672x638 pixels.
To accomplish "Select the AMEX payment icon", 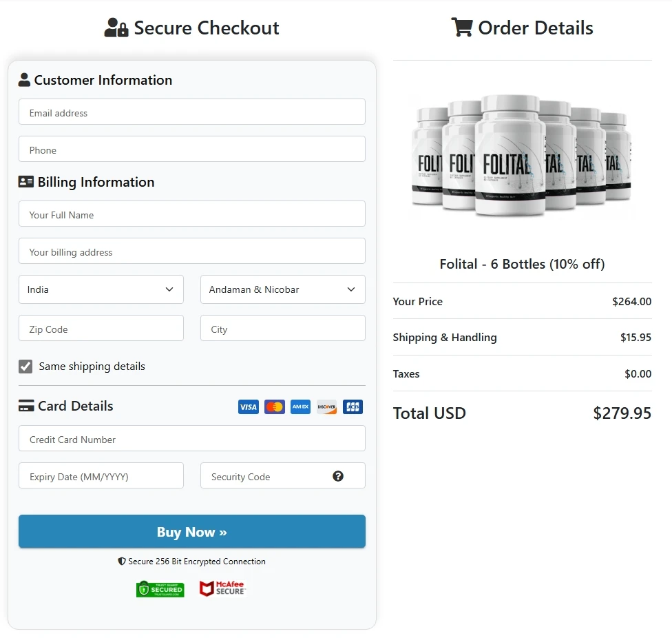I will 300,407.
